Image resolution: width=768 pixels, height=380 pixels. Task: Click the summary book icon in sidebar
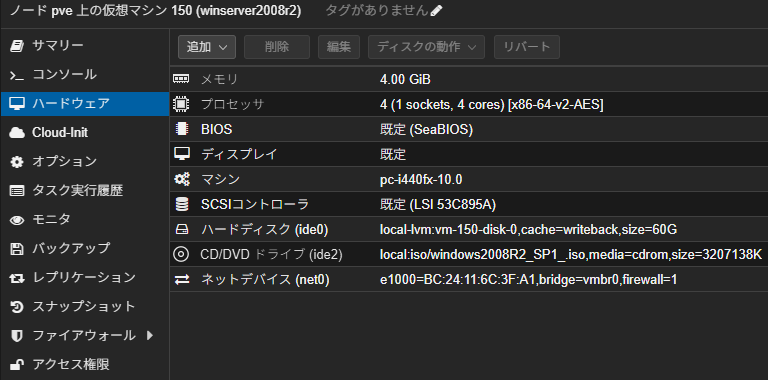(17, 46)
